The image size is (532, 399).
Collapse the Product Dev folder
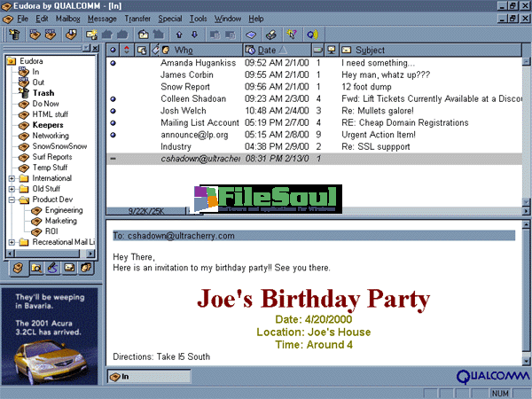[11, 200]
